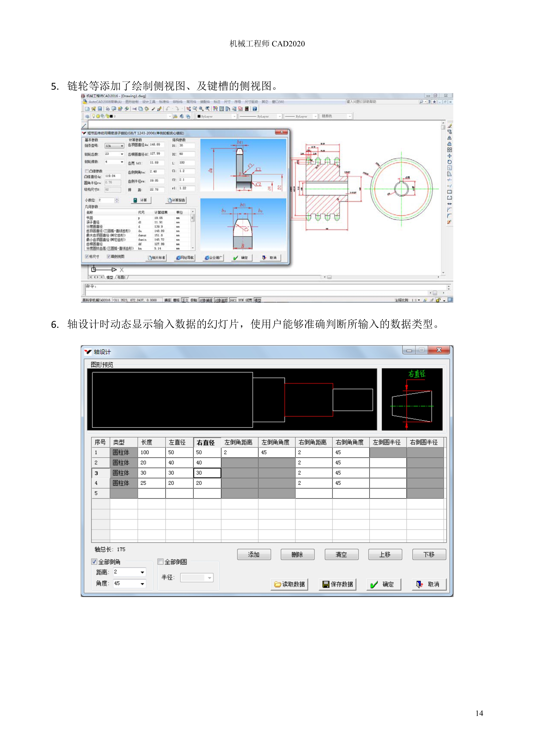Select the row 3 右直径 cell
The image size is (534, 756).
coord(207,473)
